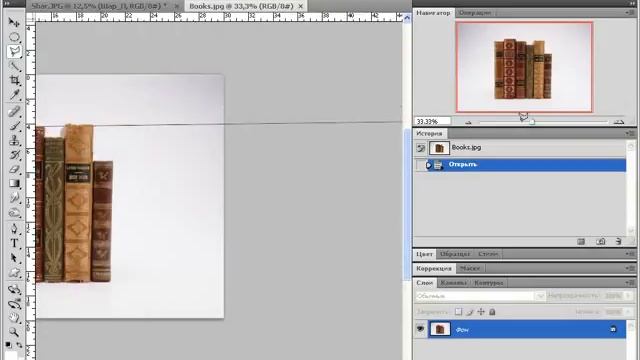Select the Custom Shape tool

click(14, 273)
